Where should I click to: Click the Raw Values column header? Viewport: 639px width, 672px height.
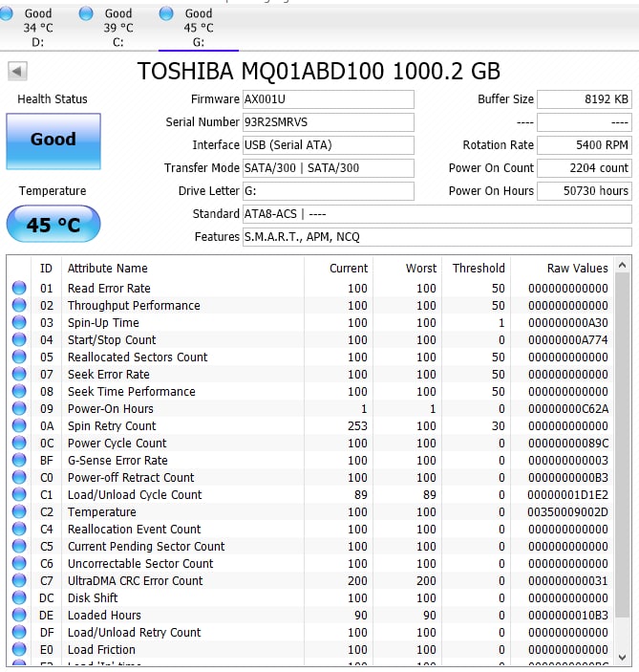click(562, 269)
